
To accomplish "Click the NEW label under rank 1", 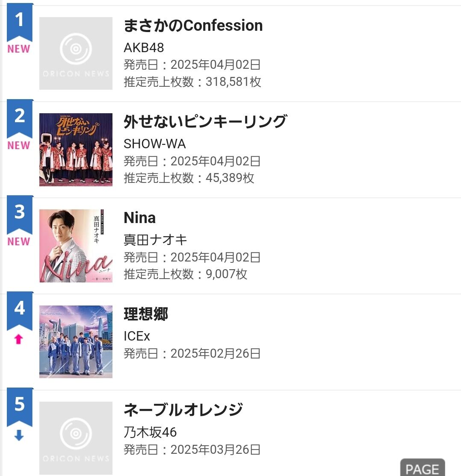I will 19,49.
